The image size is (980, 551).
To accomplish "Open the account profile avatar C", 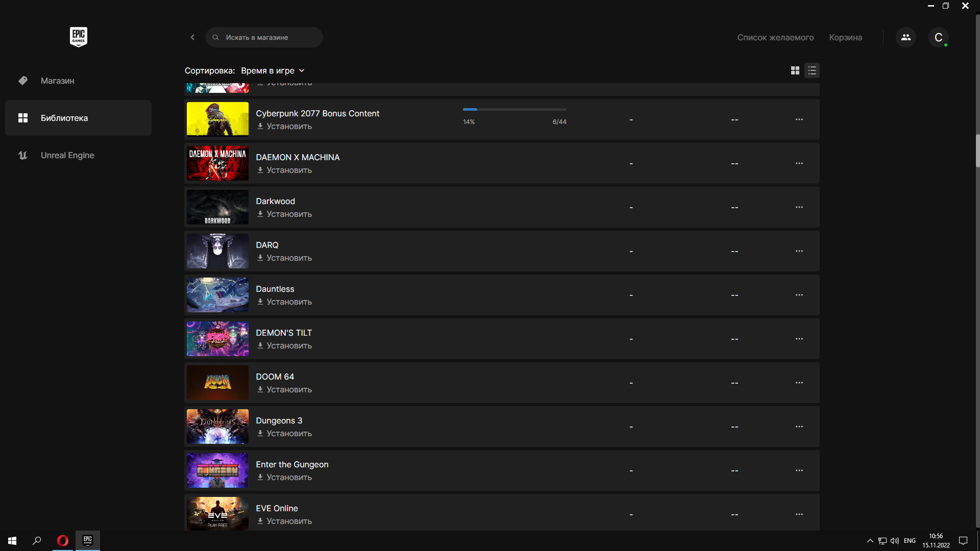I will click(938, 37).
